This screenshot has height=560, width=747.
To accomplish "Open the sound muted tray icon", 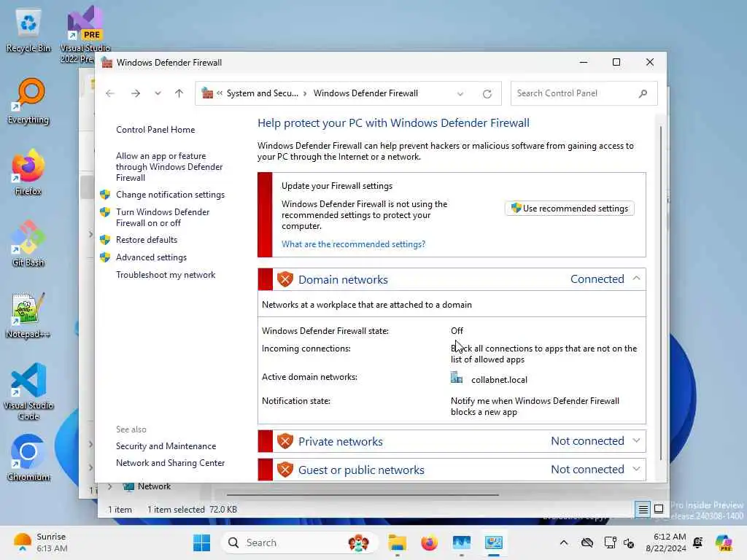I will click(x=629, y=542).
